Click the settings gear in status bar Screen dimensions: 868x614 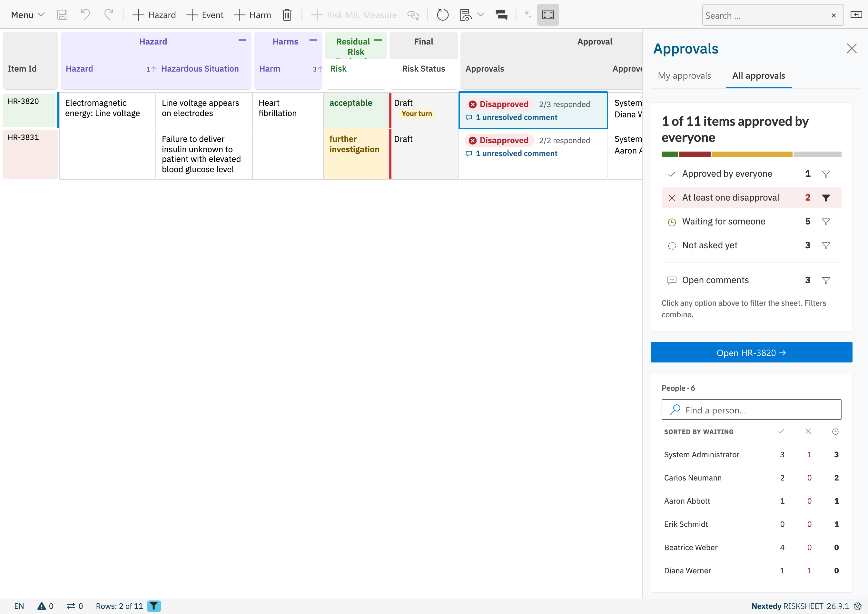pyautogui.click(x=857, y=606)
